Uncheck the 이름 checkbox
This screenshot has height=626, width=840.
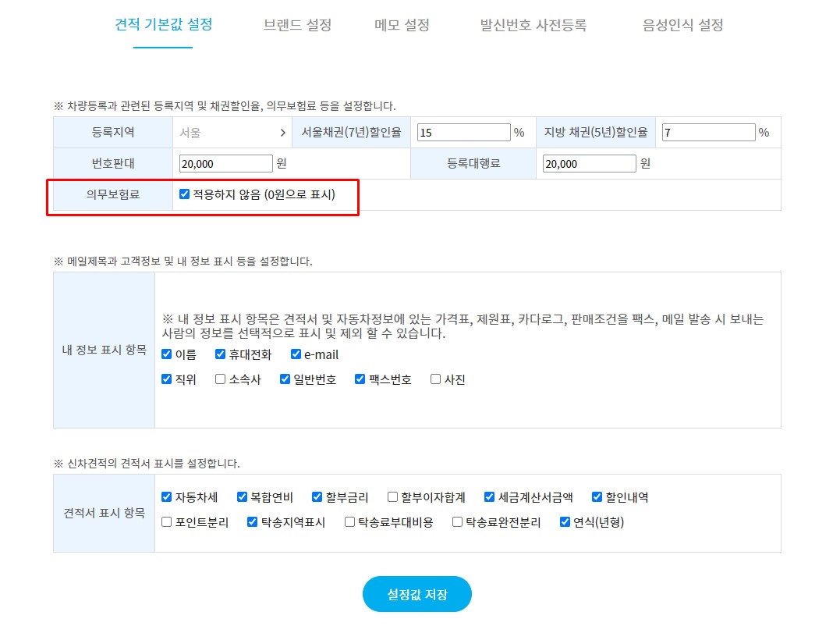pos(167,354)
